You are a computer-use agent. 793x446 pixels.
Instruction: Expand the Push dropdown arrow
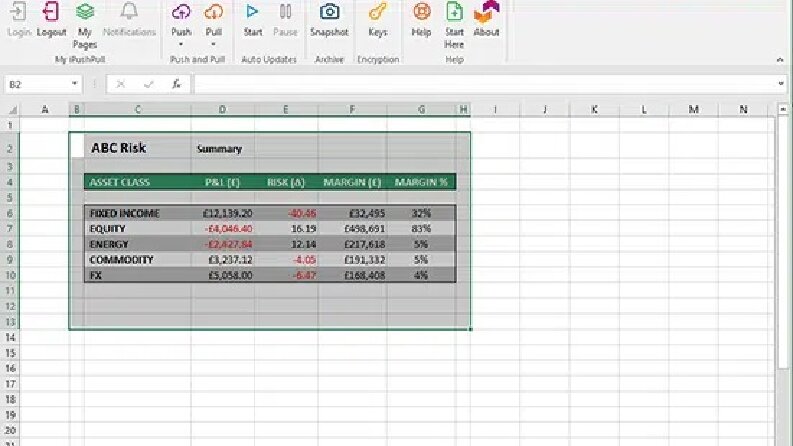coord(181,44)
